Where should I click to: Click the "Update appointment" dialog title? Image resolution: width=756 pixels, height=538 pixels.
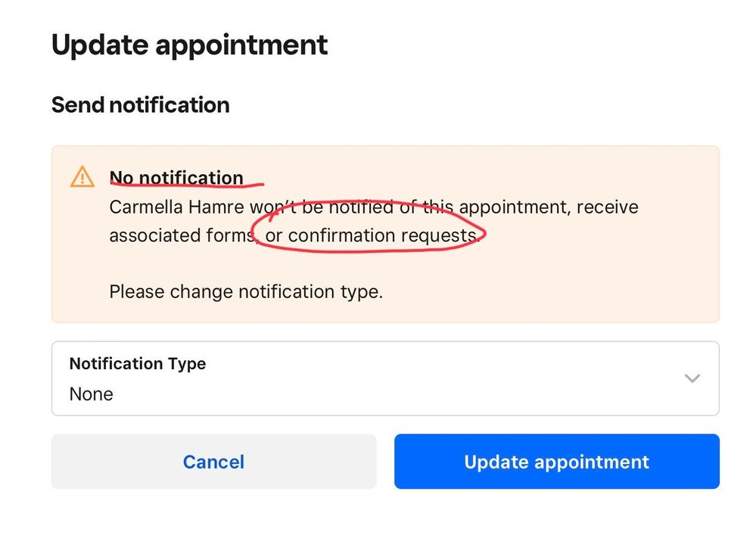tap(189, 45)
